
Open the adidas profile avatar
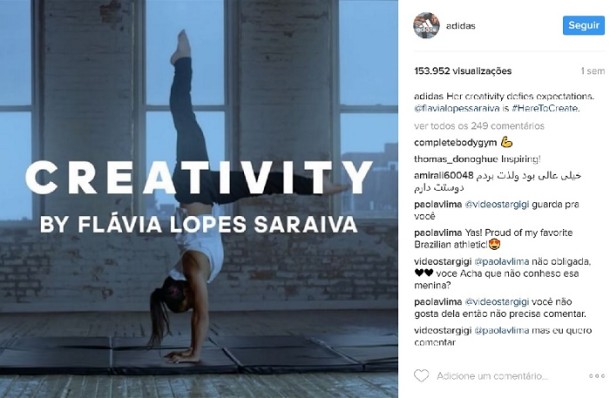click(x=426, y=26)
